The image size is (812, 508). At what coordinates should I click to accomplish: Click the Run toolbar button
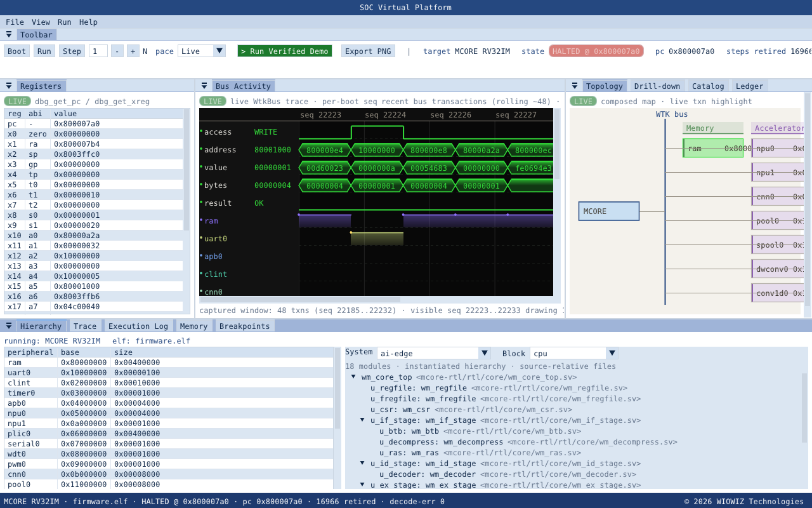click(x=44, y=51)
